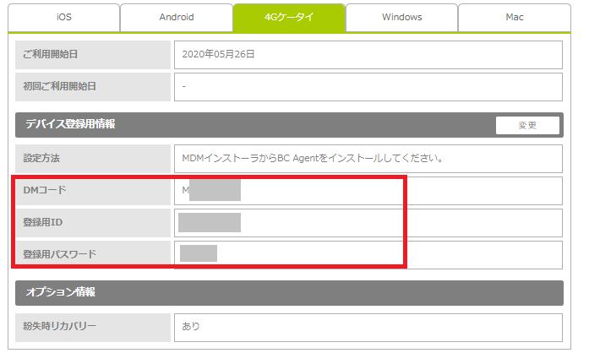Open the Android tab

click(176, 17)
